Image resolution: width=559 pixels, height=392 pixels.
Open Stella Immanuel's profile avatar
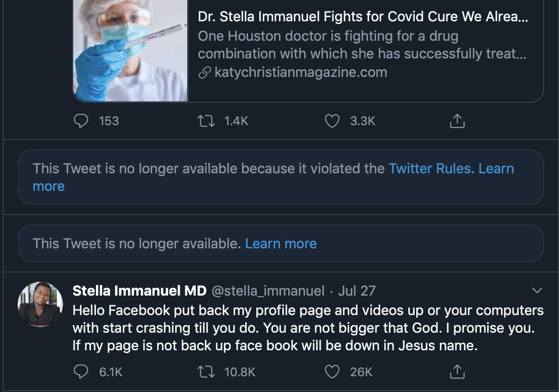(40, 304)
